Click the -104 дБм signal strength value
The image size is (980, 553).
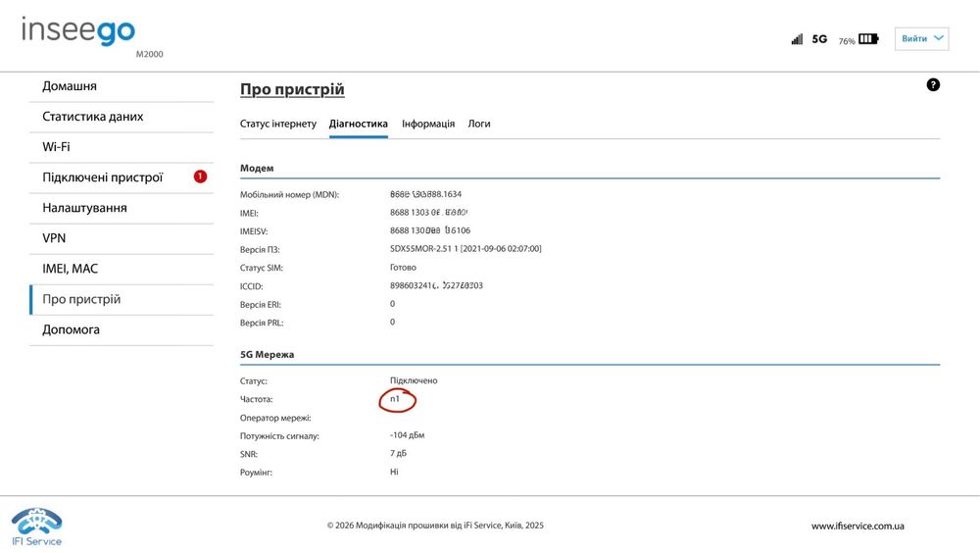407,434
